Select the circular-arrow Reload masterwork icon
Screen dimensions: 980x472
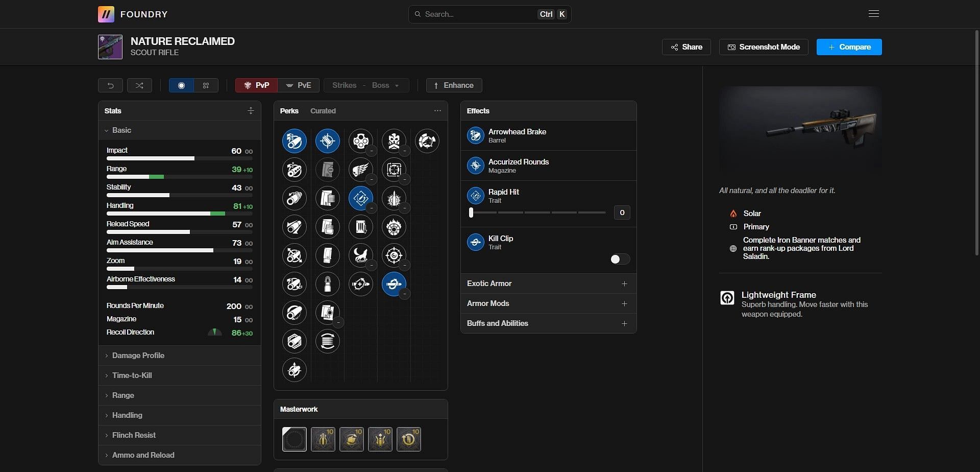click(x=409, y=439)
